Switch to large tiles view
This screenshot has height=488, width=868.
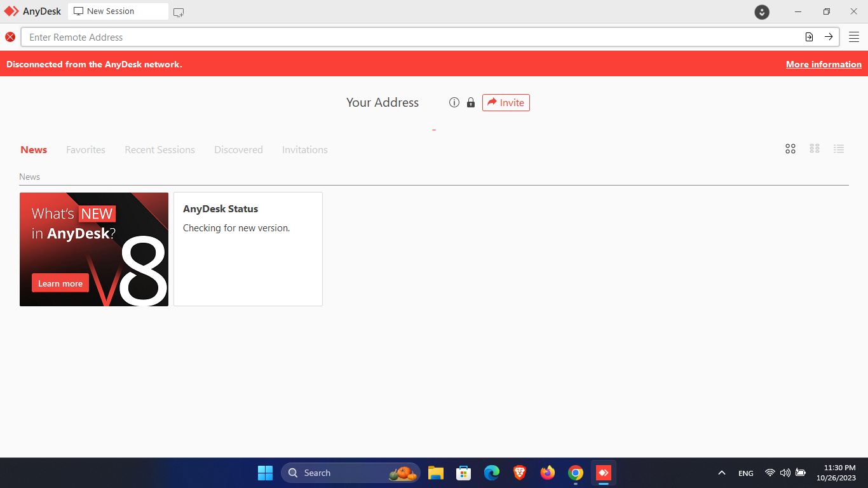790,149
